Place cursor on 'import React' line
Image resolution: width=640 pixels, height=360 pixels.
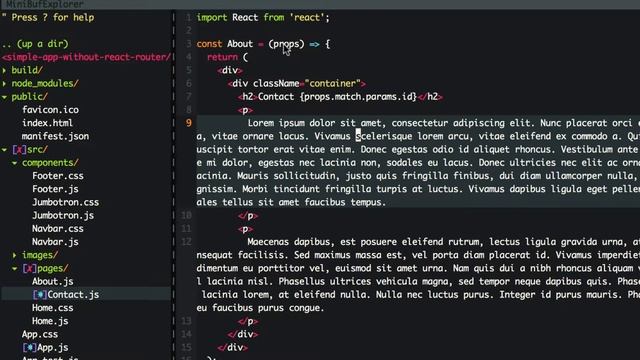tap(263, 18)
